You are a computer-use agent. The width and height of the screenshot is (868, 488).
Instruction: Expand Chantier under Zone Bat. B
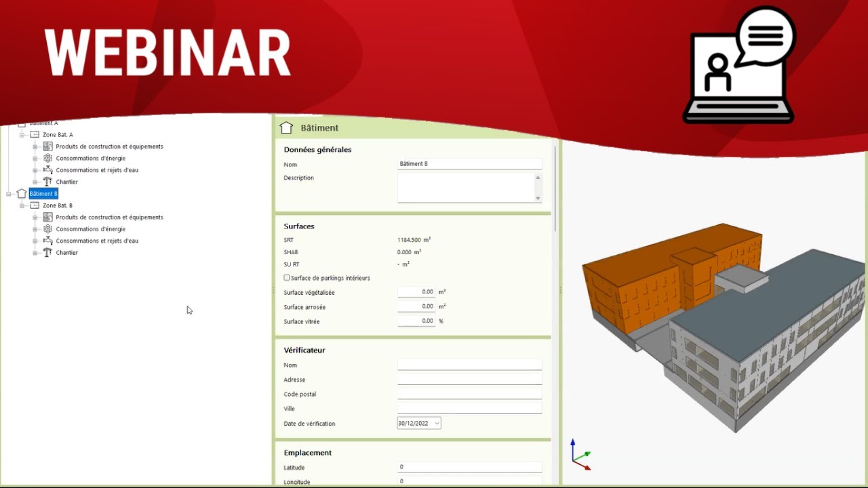[x=35, y=253]
